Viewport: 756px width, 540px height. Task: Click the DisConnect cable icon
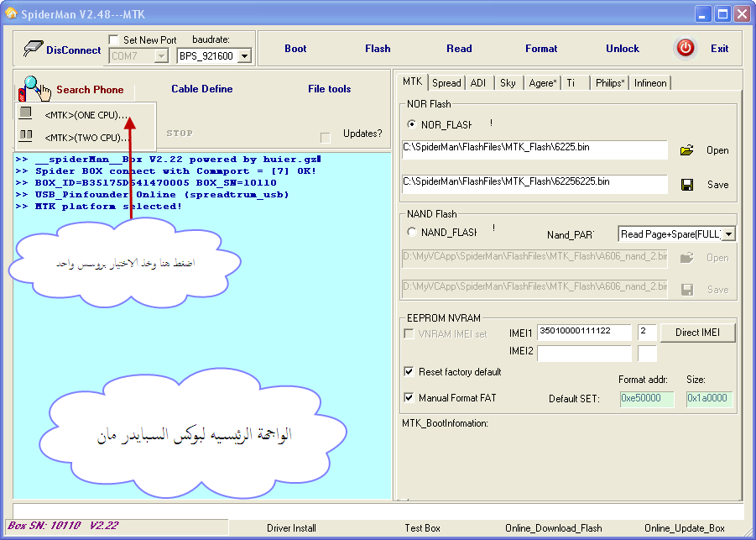pos(33,49)
